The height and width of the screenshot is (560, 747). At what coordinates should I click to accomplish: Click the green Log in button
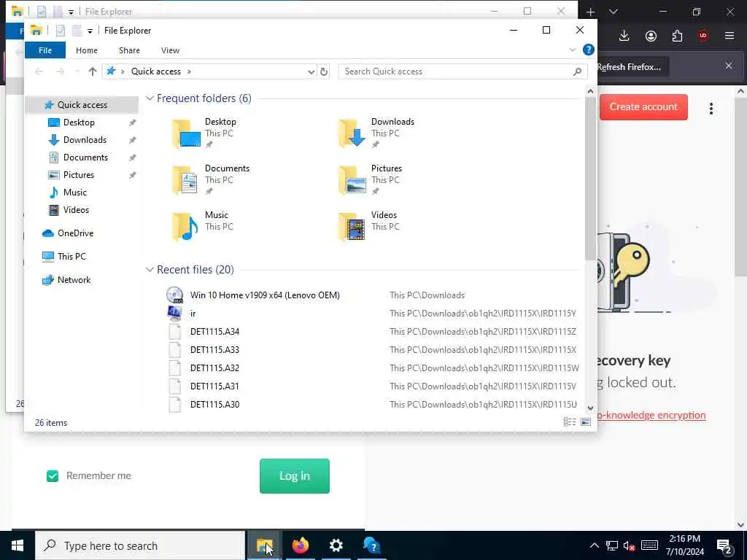[295, 475]
